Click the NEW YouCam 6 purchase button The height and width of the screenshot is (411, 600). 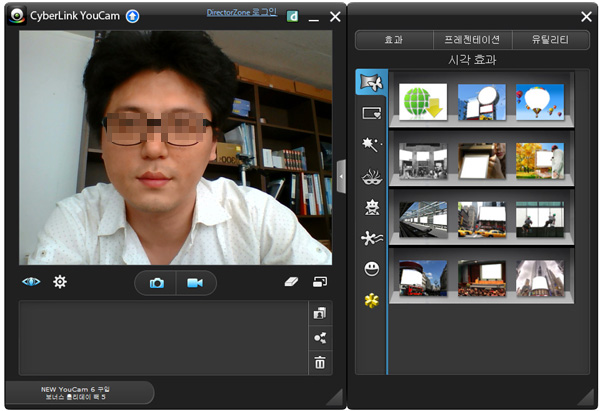[x=80, y=392]
